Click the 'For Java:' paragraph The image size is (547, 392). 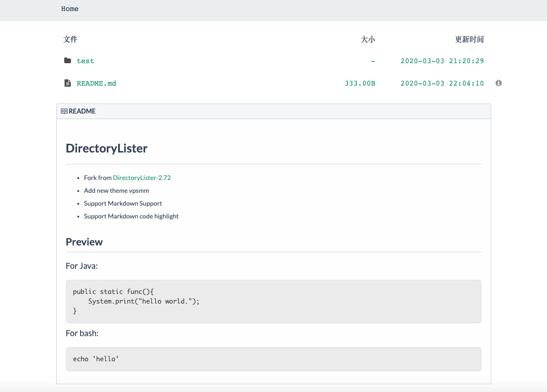pyautogui.click(x=81, y=266)
